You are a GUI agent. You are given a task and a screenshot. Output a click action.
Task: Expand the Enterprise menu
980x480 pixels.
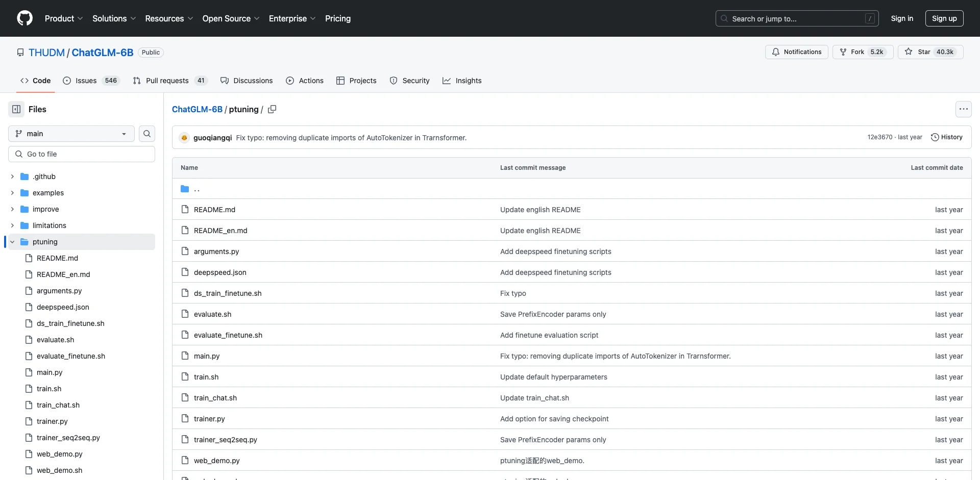[292, 18]
